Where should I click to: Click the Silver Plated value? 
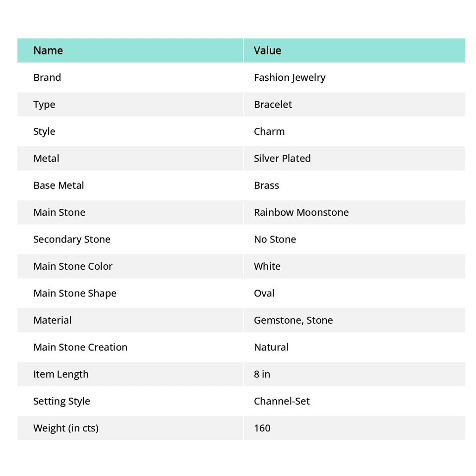coord(282,159)
